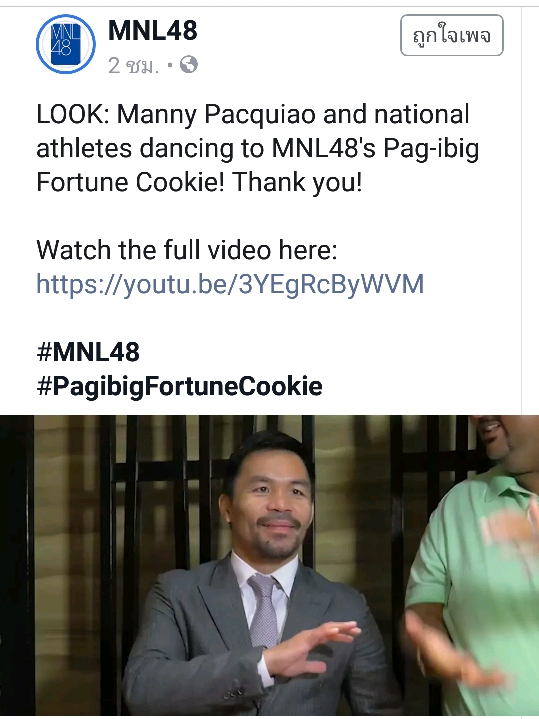This screenshot has width=539, height=719.
Task: Open the MNL48 page profile picture
Action: point(66,44)
